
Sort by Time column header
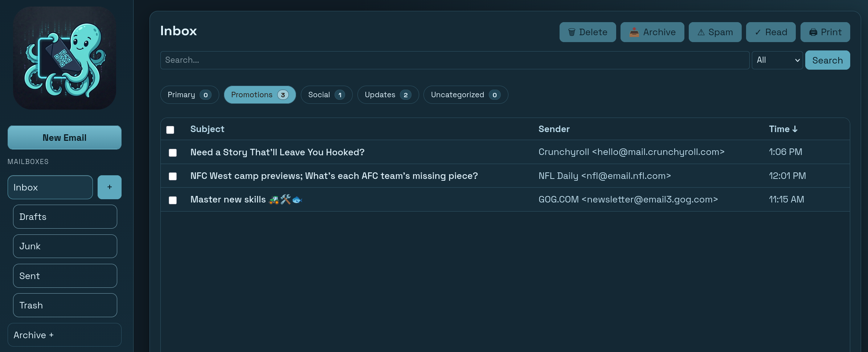[x=783, y=129]
